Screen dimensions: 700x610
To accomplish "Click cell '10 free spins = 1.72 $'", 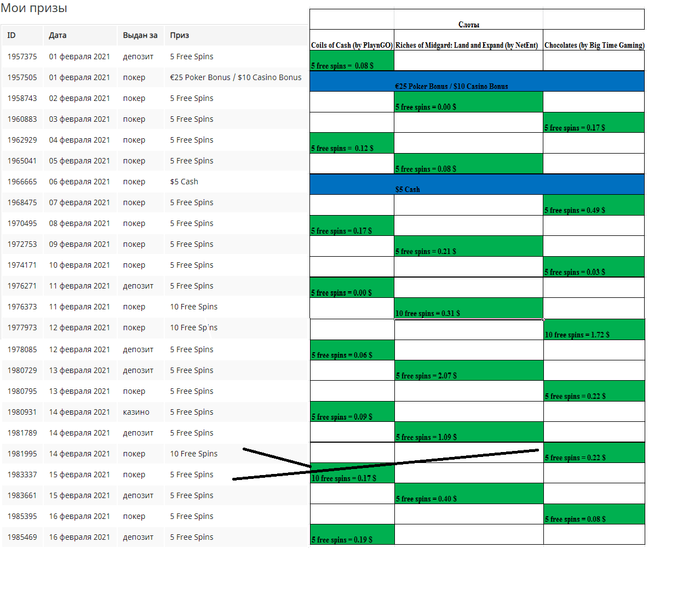I will click(594, 330).
